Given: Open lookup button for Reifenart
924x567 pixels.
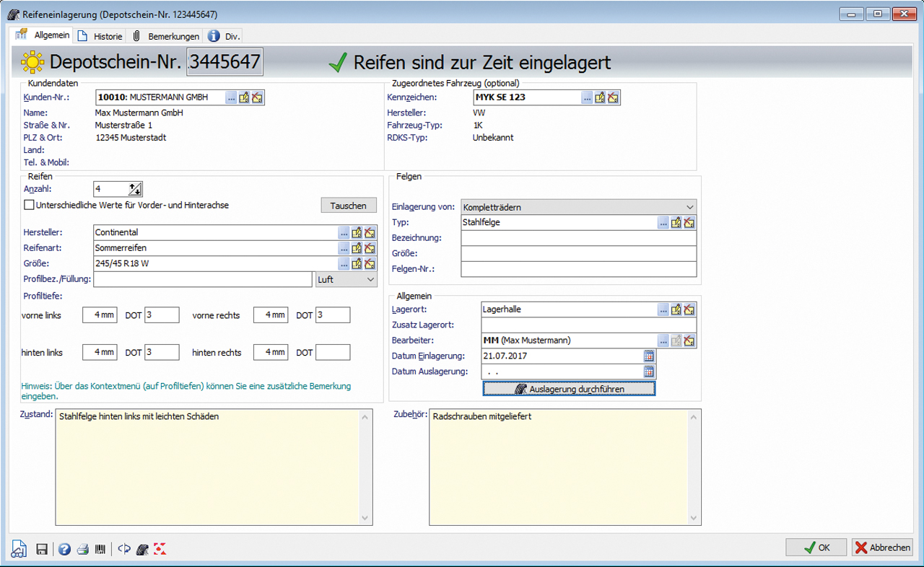Looking at the screenshot, I should tap(344, 248).
